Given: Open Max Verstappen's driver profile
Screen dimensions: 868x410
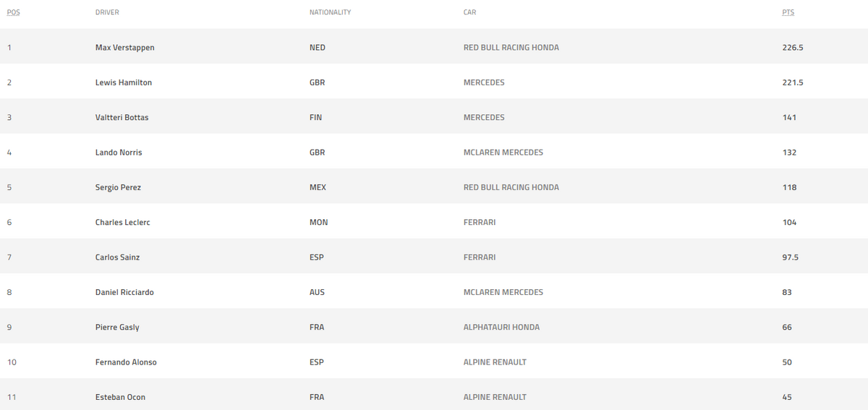Looking at the screenshot, I should [x=124, y=48].
